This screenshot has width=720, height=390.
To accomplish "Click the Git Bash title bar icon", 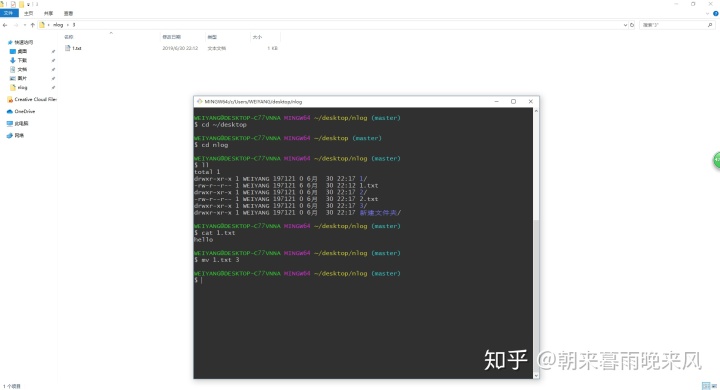I will point(199,102).
